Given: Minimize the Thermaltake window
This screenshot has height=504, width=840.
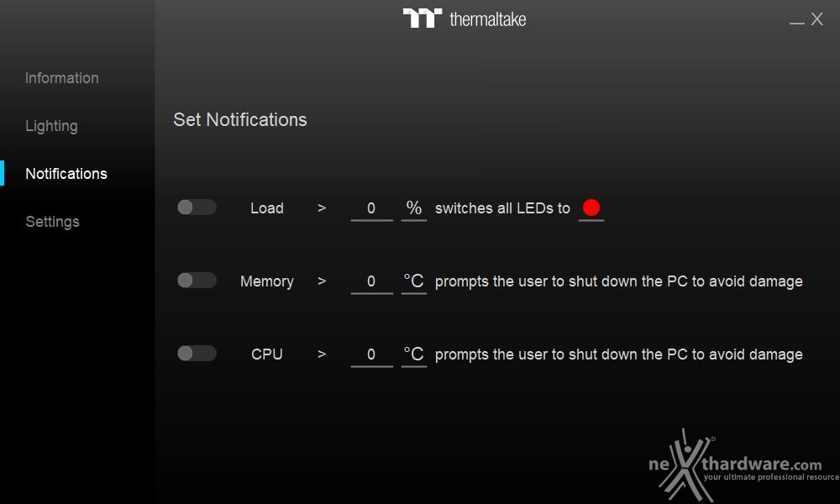Looking at the screenshot, I should (796, 20).
